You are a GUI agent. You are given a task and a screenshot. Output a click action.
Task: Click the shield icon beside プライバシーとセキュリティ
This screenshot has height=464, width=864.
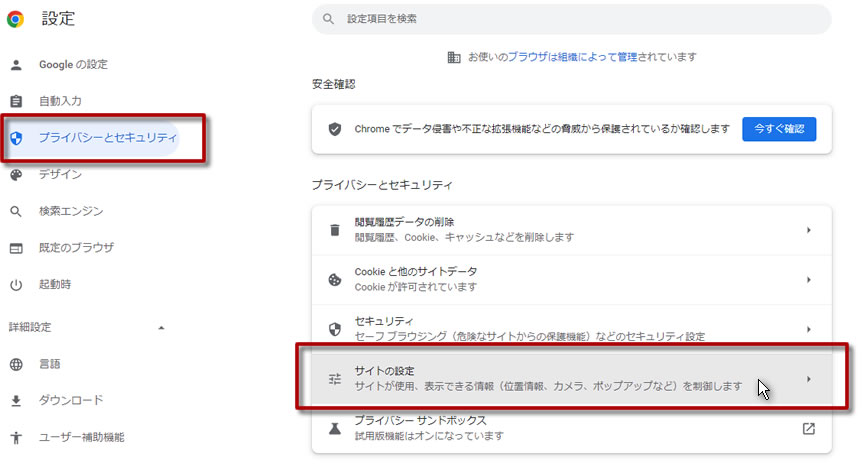(x=16, y=138)
